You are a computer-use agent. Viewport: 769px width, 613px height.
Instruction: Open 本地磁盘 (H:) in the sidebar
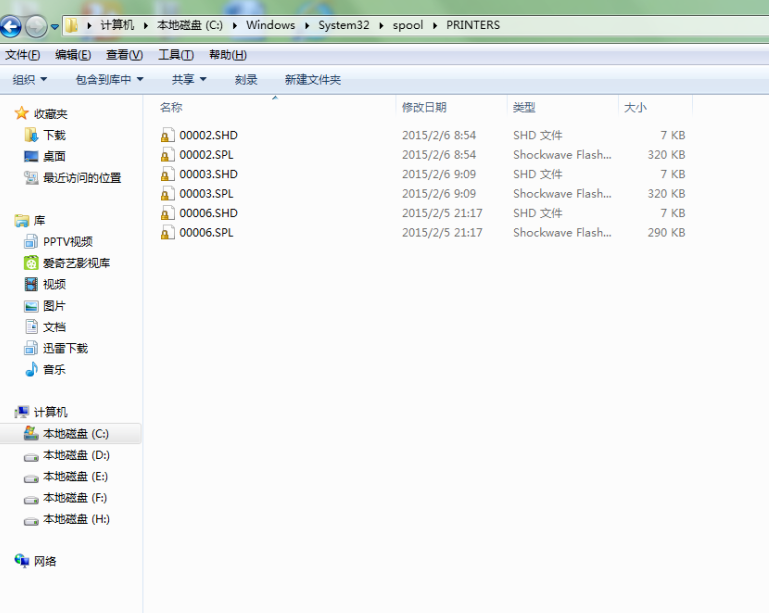click(x=77, y=519)
